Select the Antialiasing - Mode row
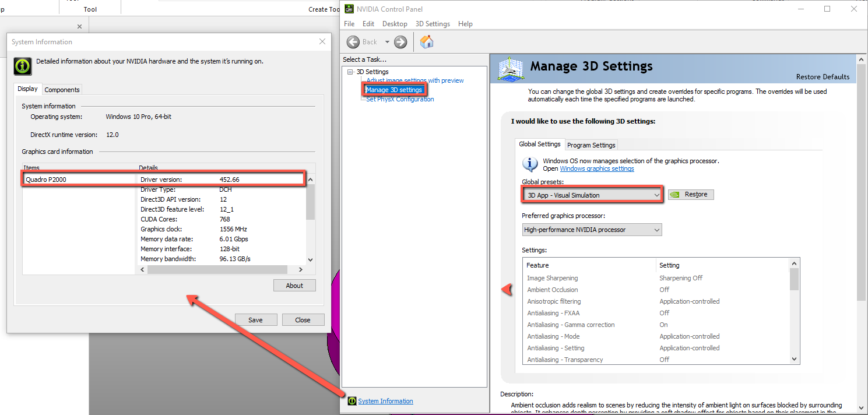This screenshot has height=415, width=868. (x=656, y=336)
